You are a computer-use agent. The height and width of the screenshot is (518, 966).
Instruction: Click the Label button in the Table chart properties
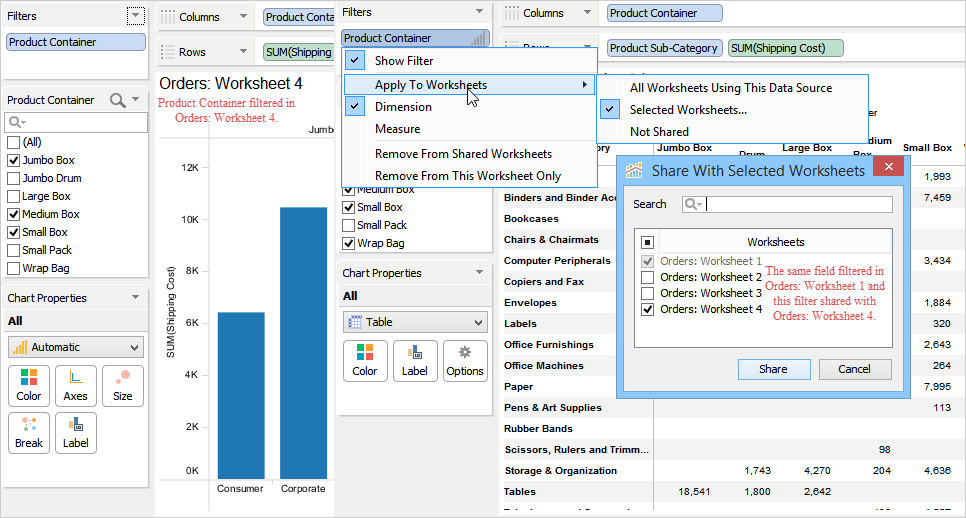click(415, 361)
